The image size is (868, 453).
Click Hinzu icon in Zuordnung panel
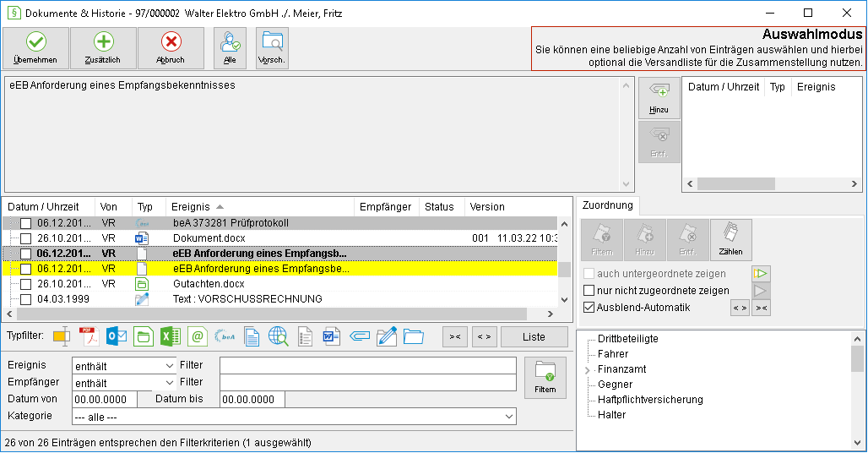[x=645, y=239]
